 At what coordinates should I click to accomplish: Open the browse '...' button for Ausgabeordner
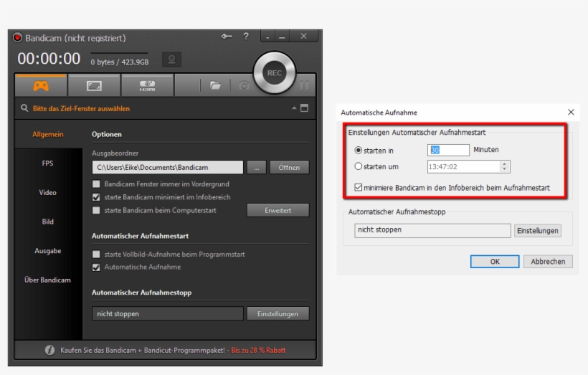(x=256, y=168)
